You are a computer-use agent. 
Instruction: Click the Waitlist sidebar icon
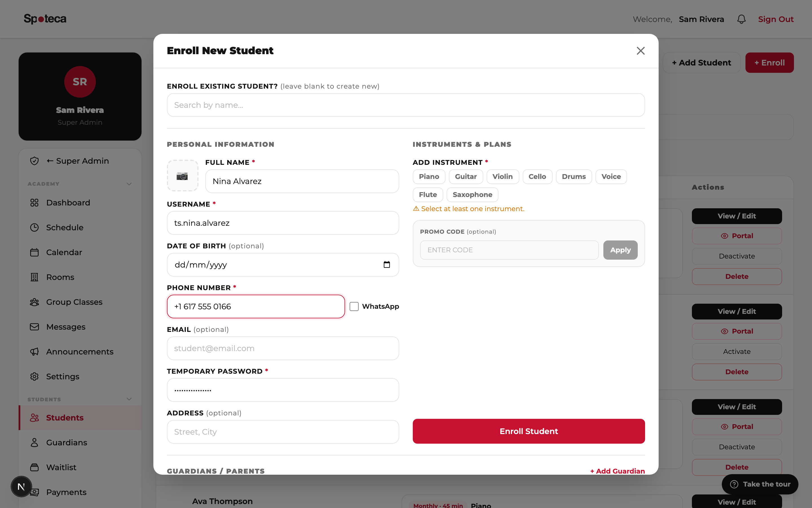[34, 467]
